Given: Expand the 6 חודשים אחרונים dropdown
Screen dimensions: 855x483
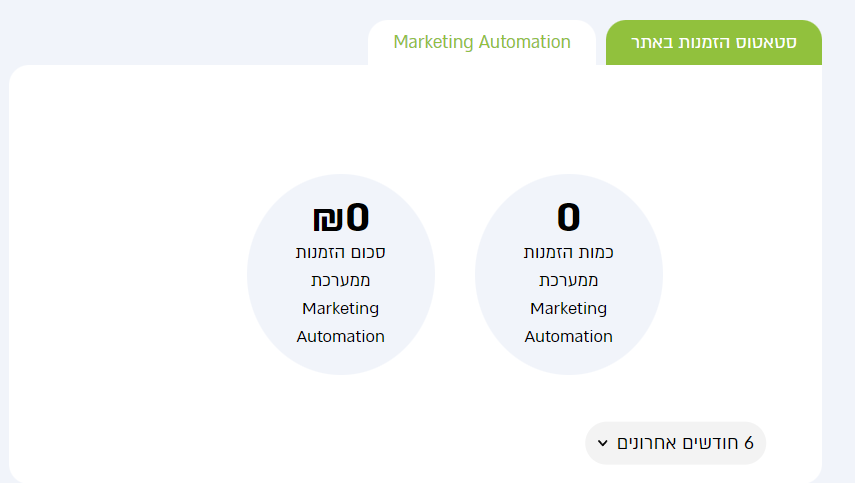Looking at the screenshot, I should point(676,443).
